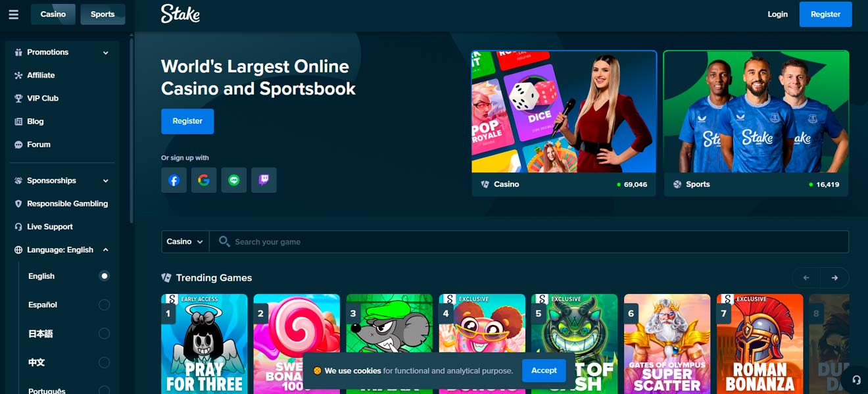The height and width of the screenshot is (394, 868).
Task: Select the 日本語 language radio button
Action: coord(104,333)
